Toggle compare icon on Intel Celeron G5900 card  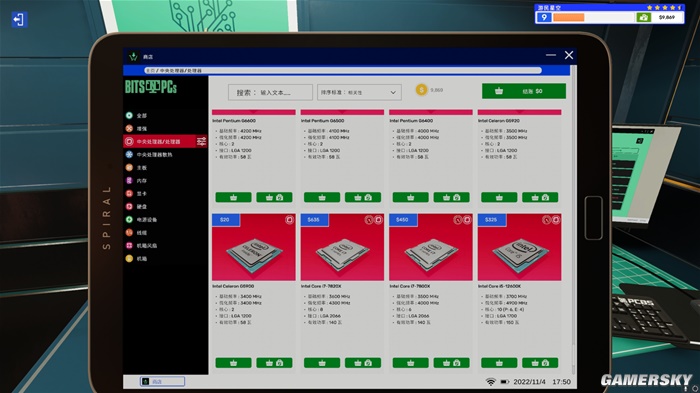(x=289, y=220)
